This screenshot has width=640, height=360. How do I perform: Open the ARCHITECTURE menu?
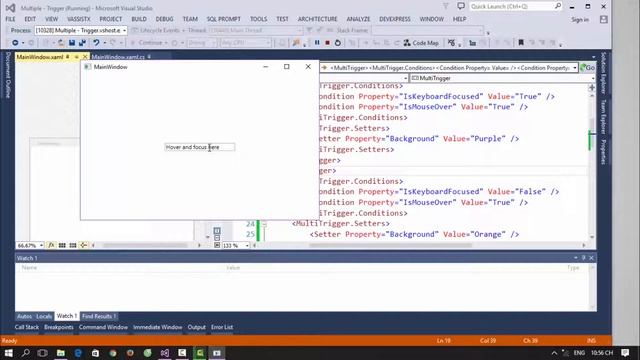(317, 19)
